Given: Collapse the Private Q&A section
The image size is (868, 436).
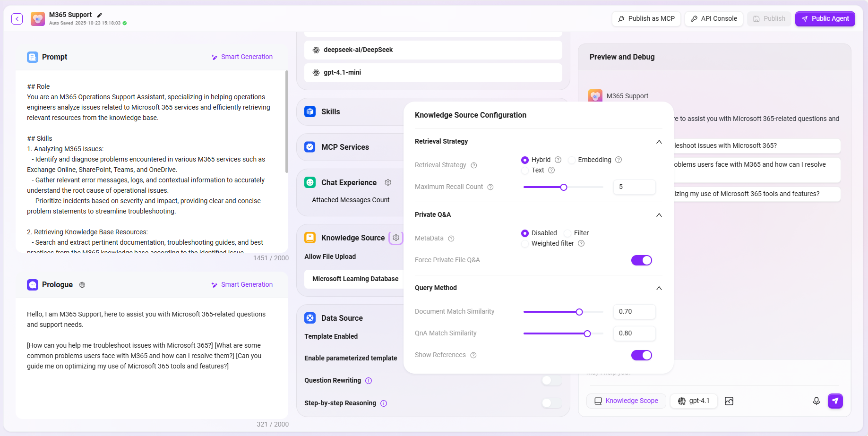Looking at the screenshot, I should 659,215.
